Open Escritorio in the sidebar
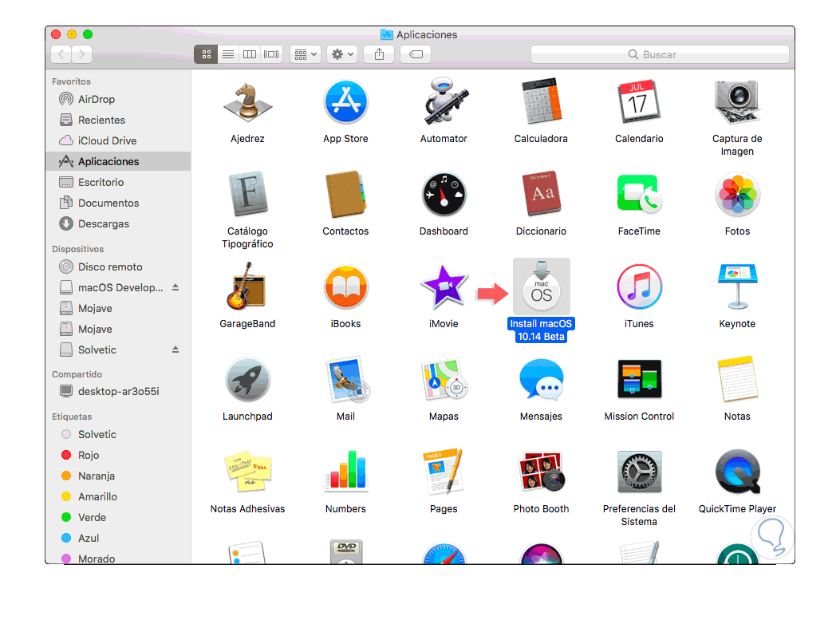The image size is (840, 628). pyautogui.click(x=118, y=182)
